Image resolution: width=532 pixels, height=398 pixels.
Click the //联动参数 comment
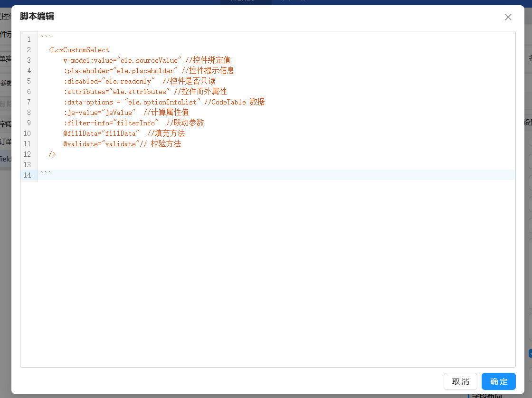tap(185, 123)
